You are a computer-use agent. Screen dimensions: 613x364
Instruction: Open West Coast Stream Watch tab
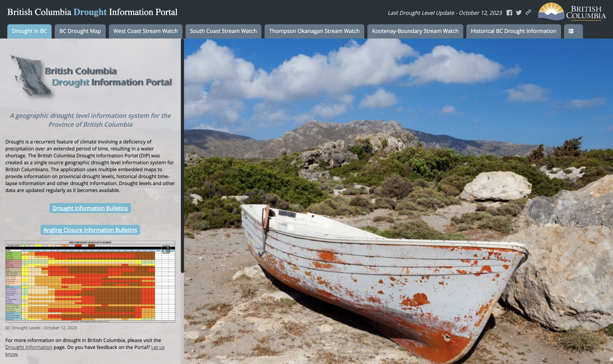pyautogui.click(x=145, y=31)
